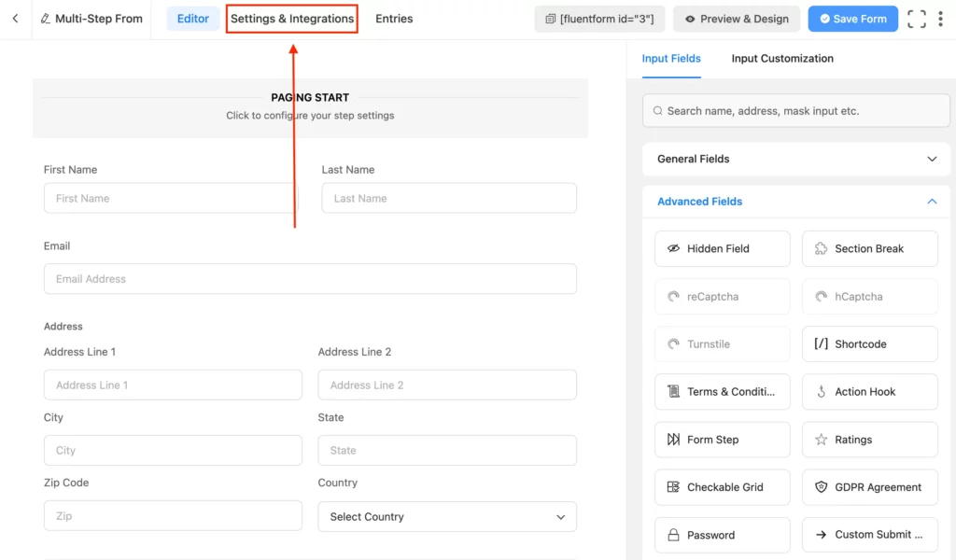Add a Terms & Conditions field
The width and height of the screenshot is (956, 560).
[x=722, y=391]
